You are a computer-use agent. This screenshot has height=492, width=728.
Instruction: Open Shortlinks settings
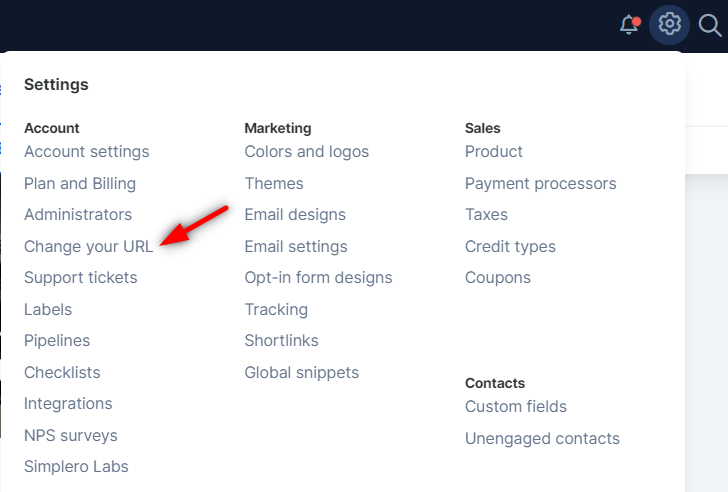281,341
